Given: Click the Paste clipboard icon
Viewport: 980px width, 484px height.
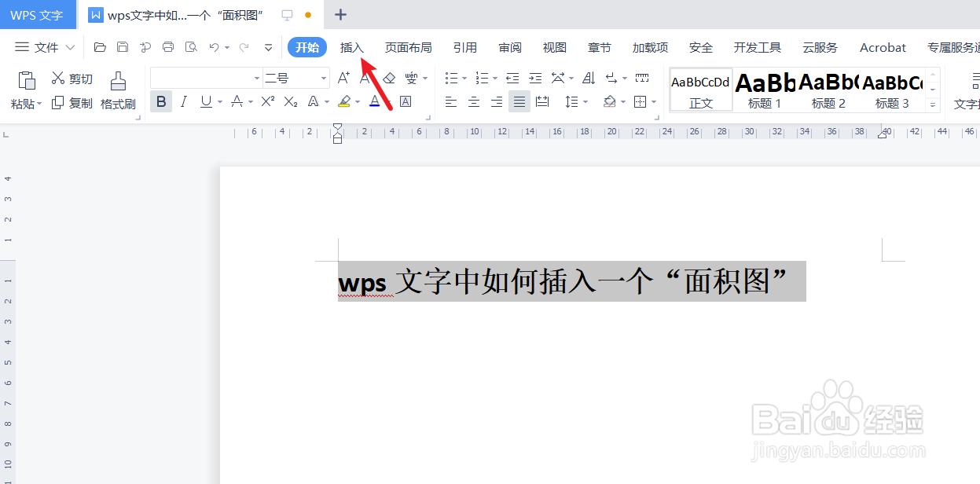Looking at the screenshot, I should [x=27, y=81].
